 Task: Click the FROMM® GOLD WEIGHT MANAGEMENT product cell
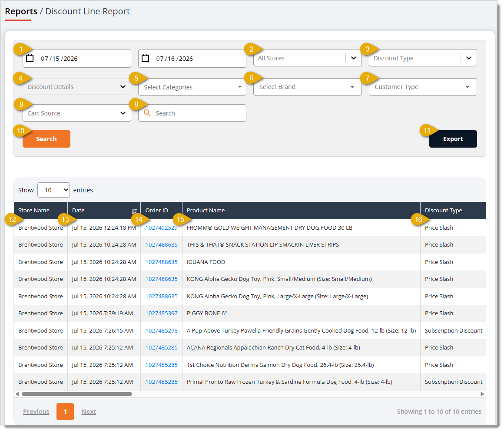point(301,228)
